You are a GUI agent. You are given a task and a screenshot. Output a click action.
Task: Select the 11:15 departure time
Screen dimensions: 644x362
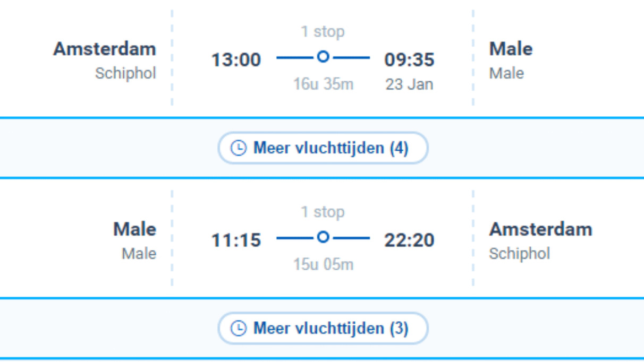(x=236, y=240)
